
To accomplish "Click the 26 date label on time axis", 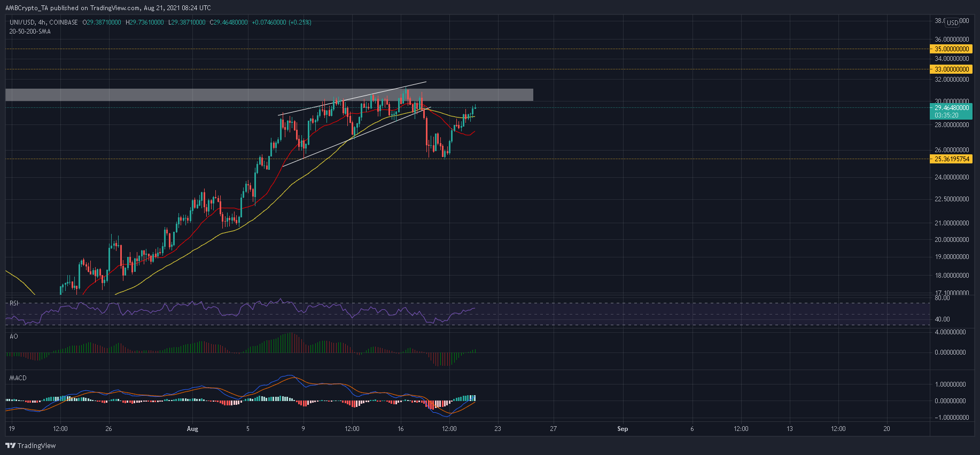I will tap(108, 429).
